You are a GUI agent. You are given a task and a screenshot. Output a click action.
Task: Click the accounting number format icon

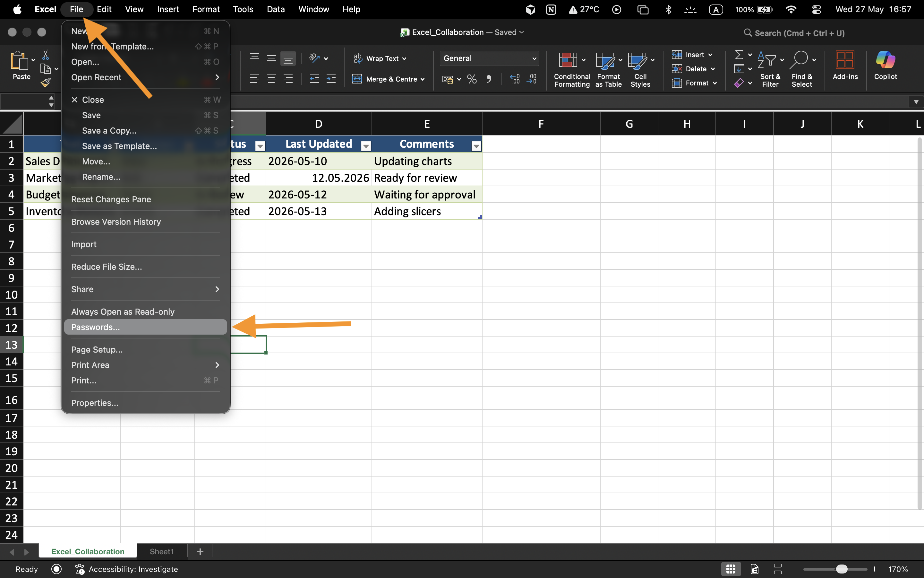[448, 79]
